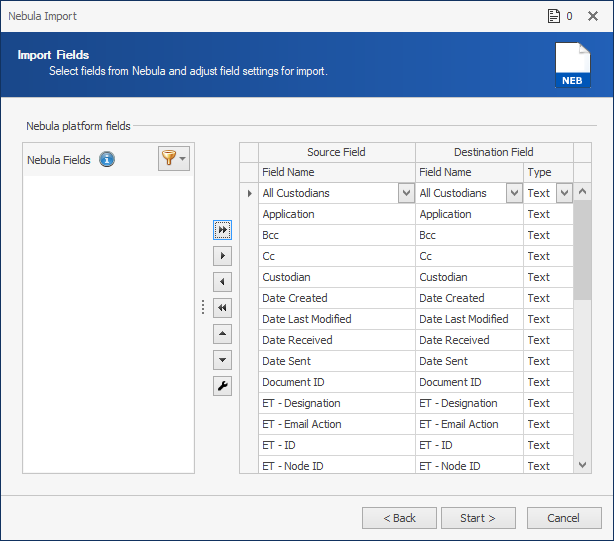This screenshot has height=541, width=614.
Task: Click the scrollbar down arrow
Action: click(582, 465)
